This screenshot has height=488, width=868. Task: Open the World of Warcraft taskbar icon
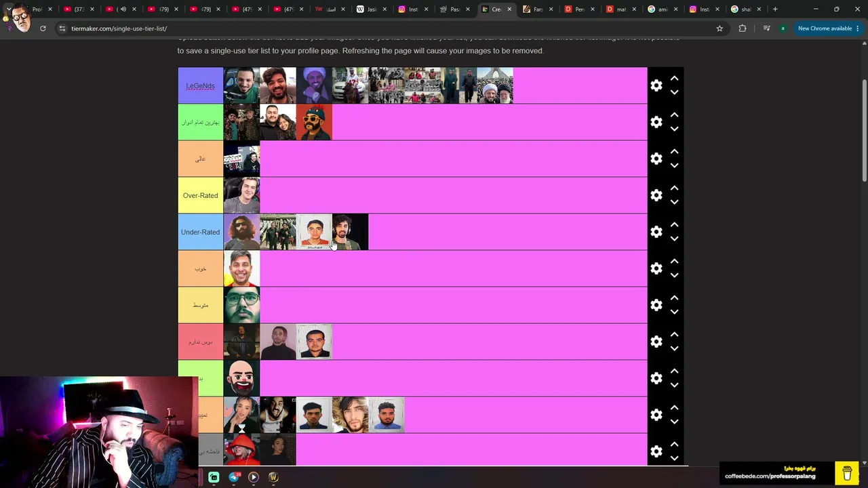pyautogui.click(x=273, y=477)
